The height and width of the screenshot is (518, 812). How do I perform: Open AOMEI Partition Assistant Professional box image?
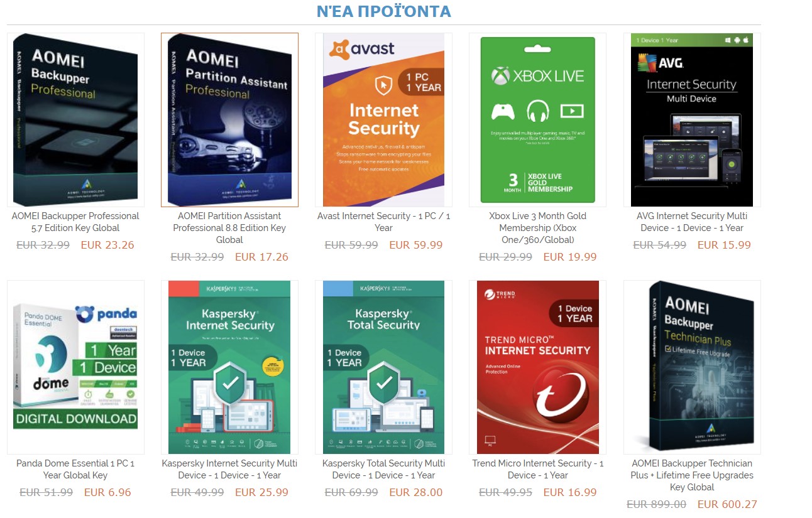point(229,120)
